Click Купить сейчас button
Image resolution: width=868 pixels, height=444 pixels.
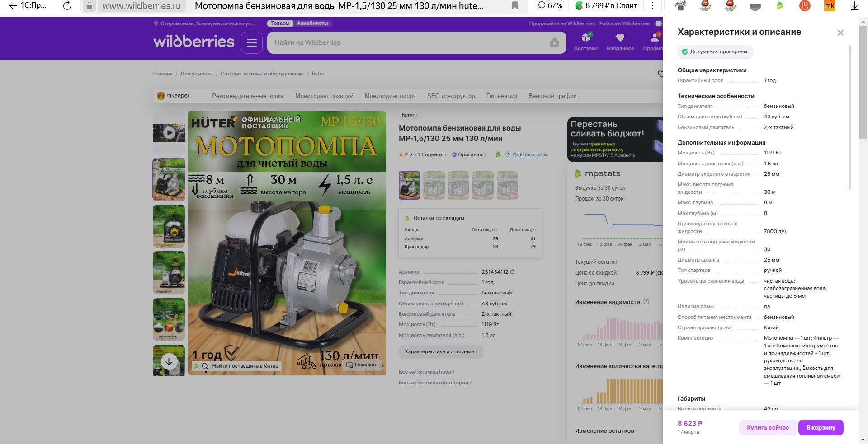768,427
